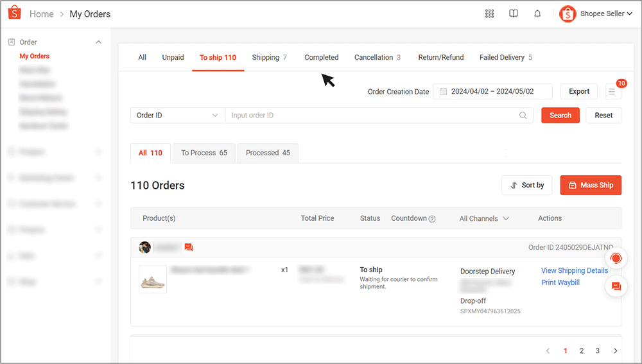Viewport: 642px width, 364px height.
Task: Open notifications bell icon
Action: [537, 13]
